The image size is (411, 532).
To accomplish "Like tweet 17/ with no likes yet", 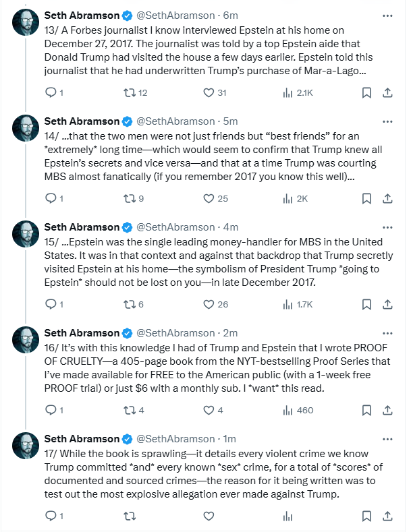I will click(209, 516).
